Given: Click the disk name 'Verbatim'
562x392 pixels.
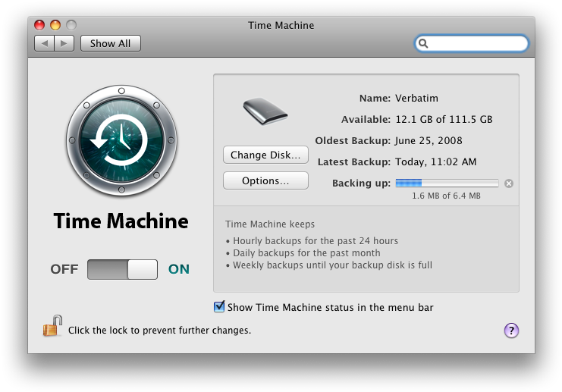Looking at the screenshot, I should point(416,98).
